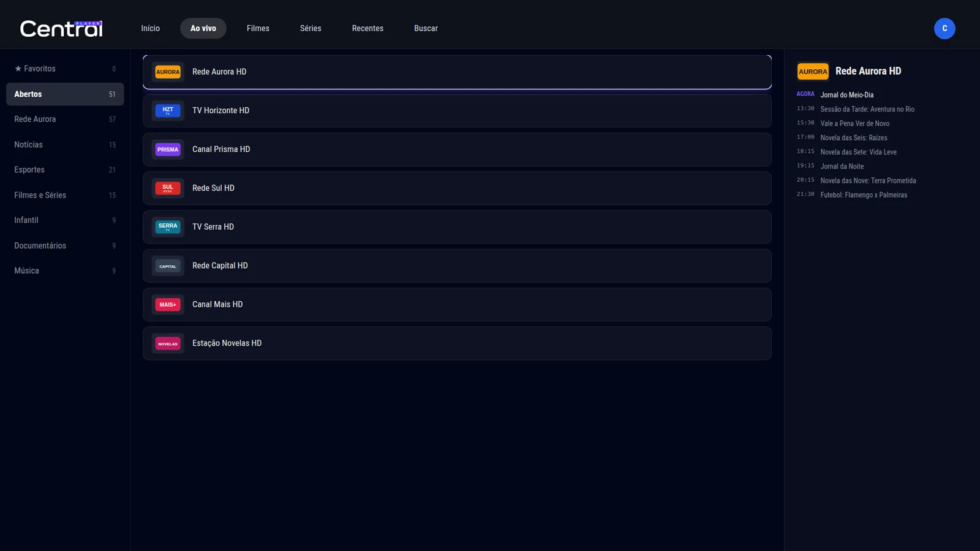This screenshot has width=980, height=551.
Task: Select the Notícias category
Action: (65, 144)
